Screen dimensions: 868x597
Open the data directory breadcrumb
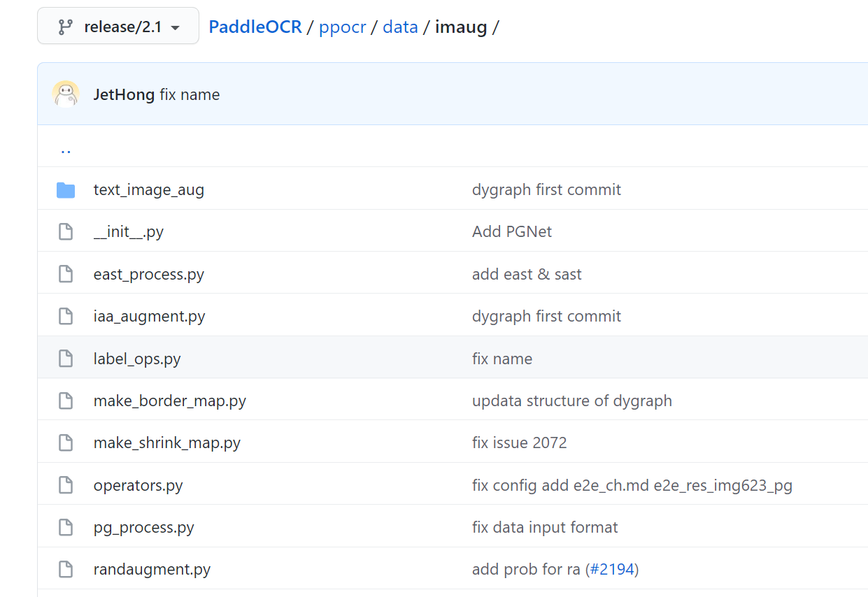click(x=400, y=27)
